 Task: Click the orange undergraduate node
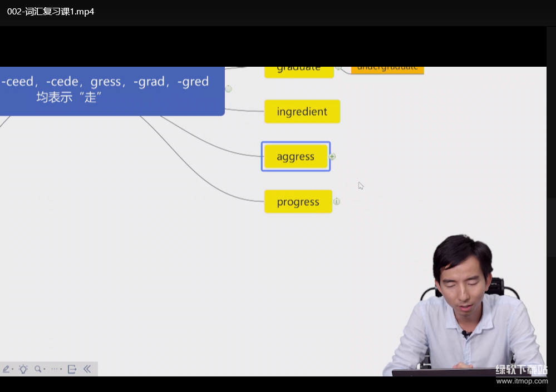[x=387, y=70]
